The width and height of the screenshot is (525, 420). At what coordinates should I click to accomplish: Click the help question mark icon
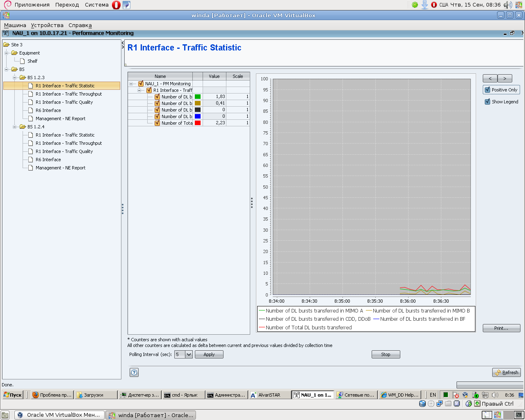coord(134,372)
